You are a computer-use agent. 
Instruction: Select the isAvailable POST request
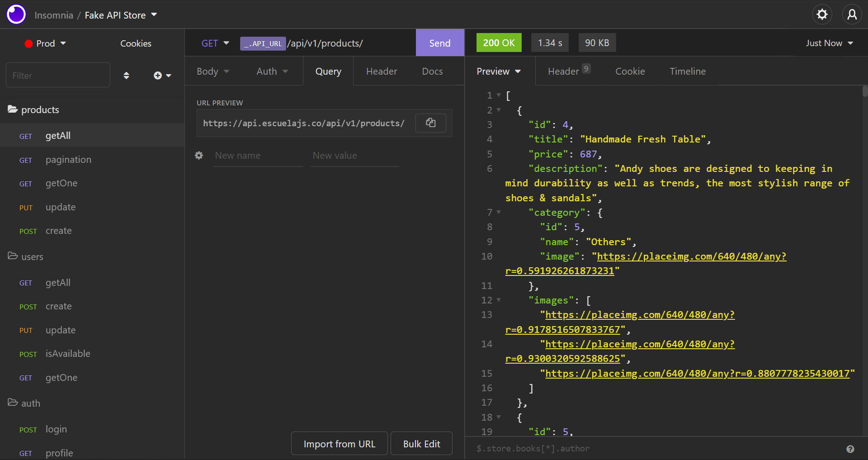92,354
